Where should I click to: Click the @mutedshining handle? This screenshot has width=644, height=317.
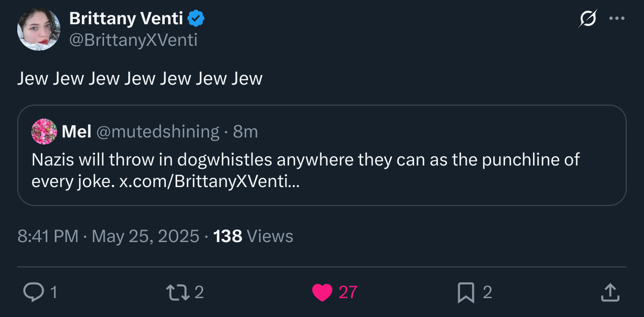click(158, 132)
